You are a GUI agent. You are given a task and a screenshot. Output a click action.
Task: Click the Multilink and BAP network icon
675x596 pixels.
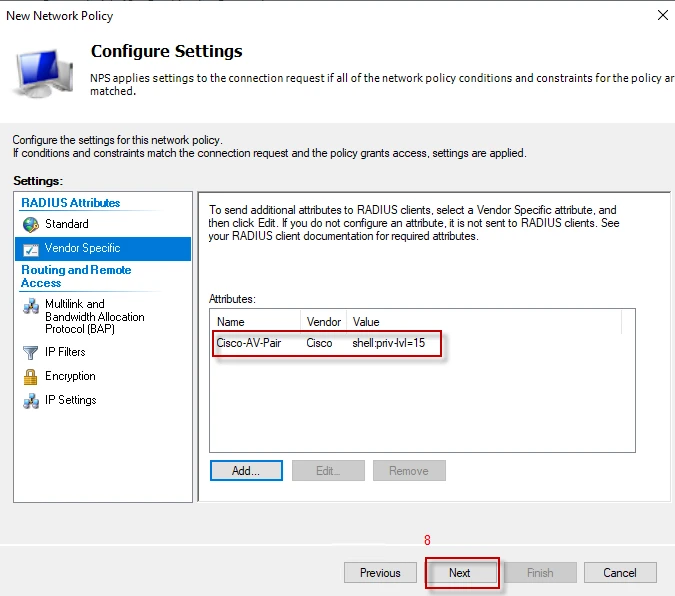(30, 305)
